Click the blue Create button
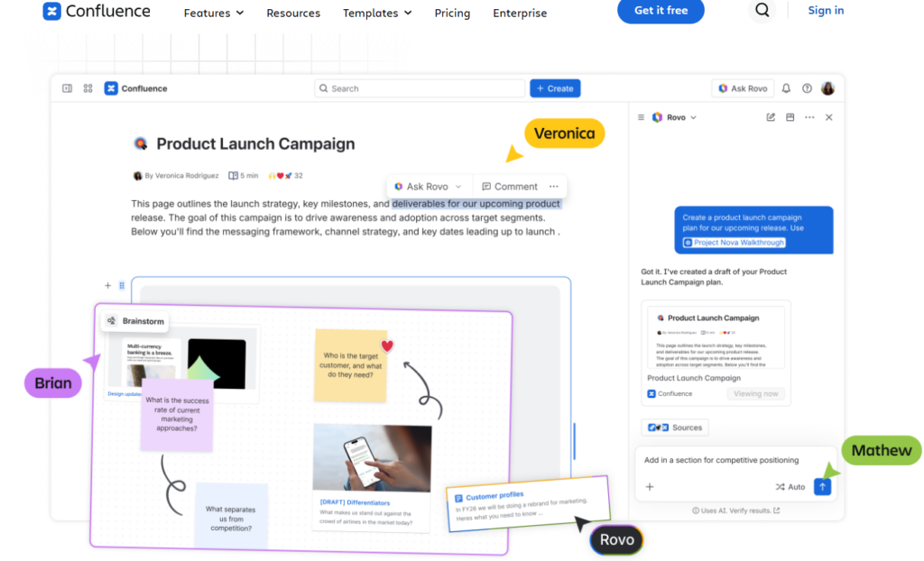 pos(555,88)
